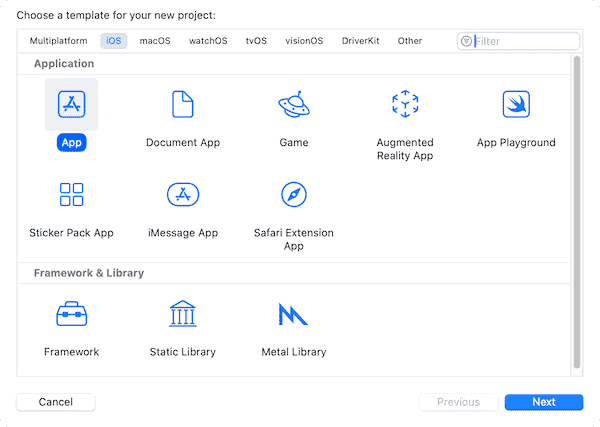Image resolution: width=600 pixels, height=427 pixels.
Task: Click the Next button
Action: point(543,402)
